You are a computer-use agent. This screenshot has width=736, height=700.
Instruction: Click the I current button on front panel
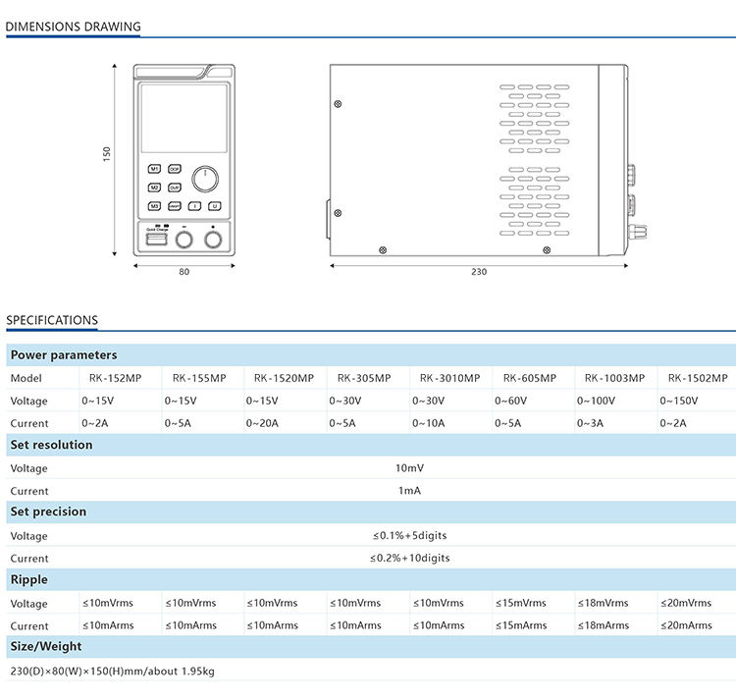point(195,206)
